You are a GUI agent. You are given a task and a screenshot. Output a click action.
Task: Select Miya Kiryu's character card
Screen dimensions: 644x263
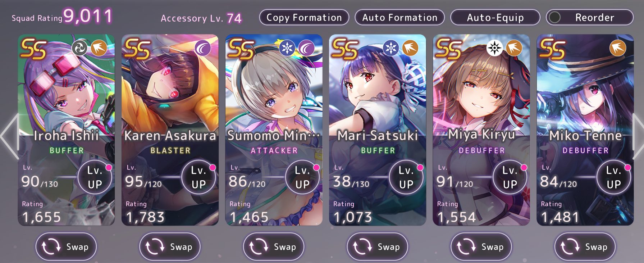point(481,130)
